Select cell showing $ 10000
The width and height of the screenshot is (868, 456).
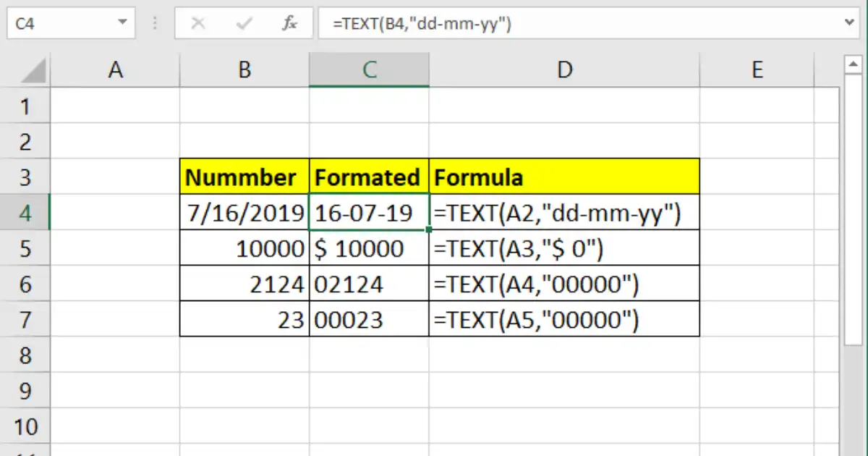point(369,248)
